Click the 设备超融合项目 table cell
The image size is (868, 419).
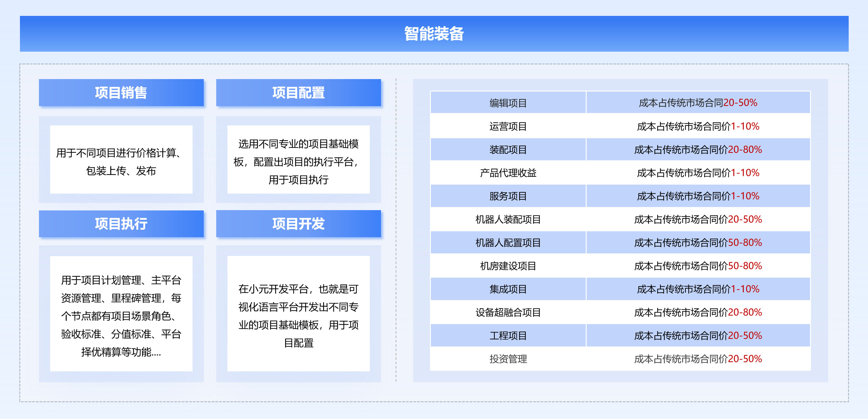(508, 312)
